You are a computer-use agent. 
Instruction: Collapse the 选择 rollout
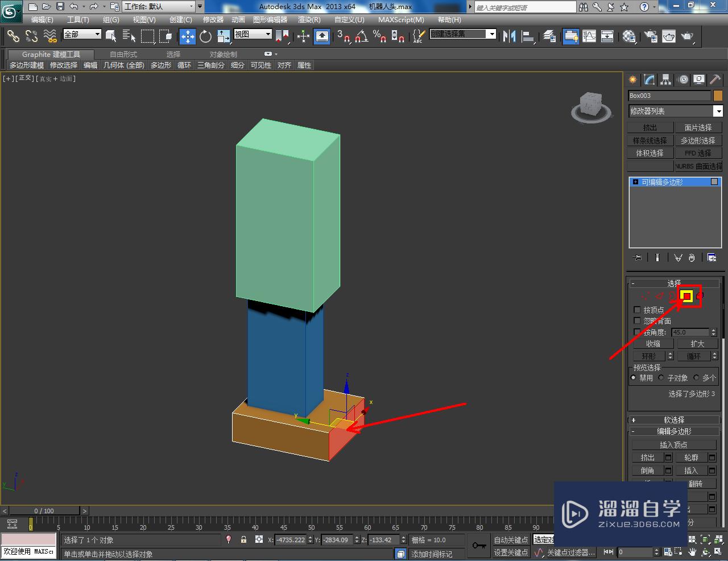674,283
